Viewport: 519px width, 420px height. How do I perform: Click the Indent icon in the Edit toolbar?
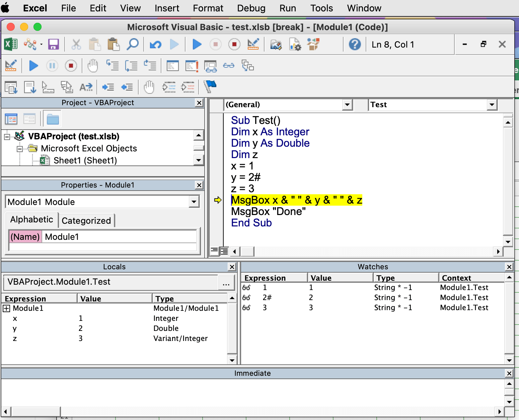pos(108,87)
